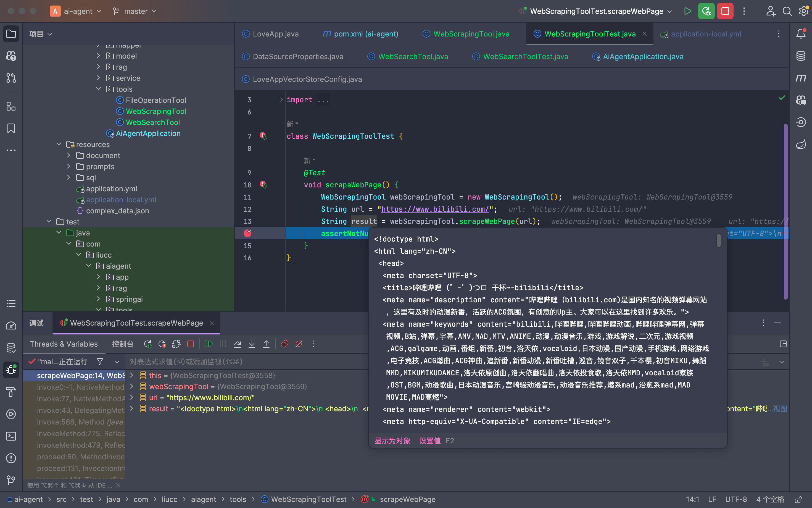Open the Database tool window
The height and width of the screenshot is (508, 812).
click(801, 56)
